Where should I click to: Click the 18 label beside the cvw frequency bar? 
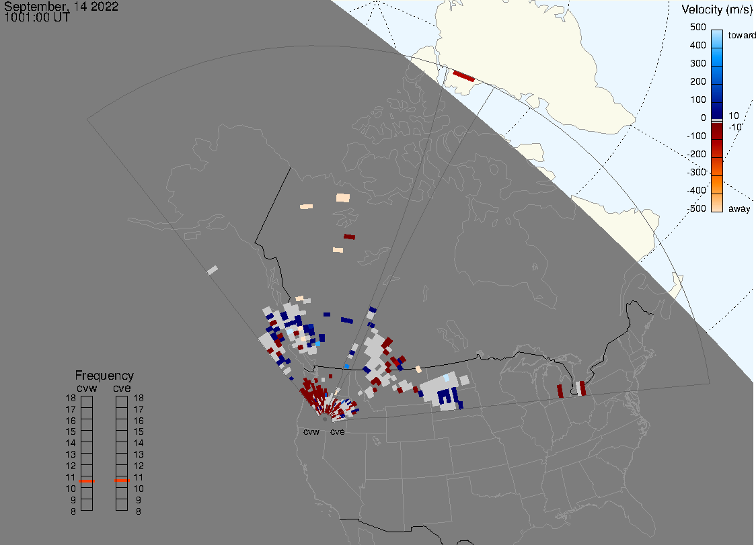pyautogui.click(x=71, y=399)
